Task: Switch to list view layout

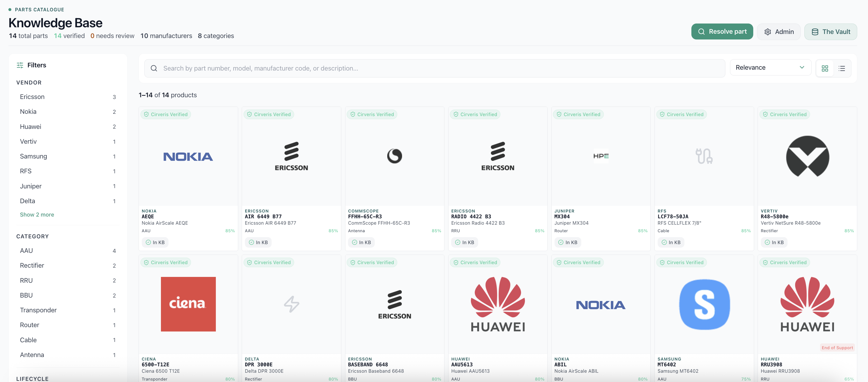Action: click(x=841, y=68)
